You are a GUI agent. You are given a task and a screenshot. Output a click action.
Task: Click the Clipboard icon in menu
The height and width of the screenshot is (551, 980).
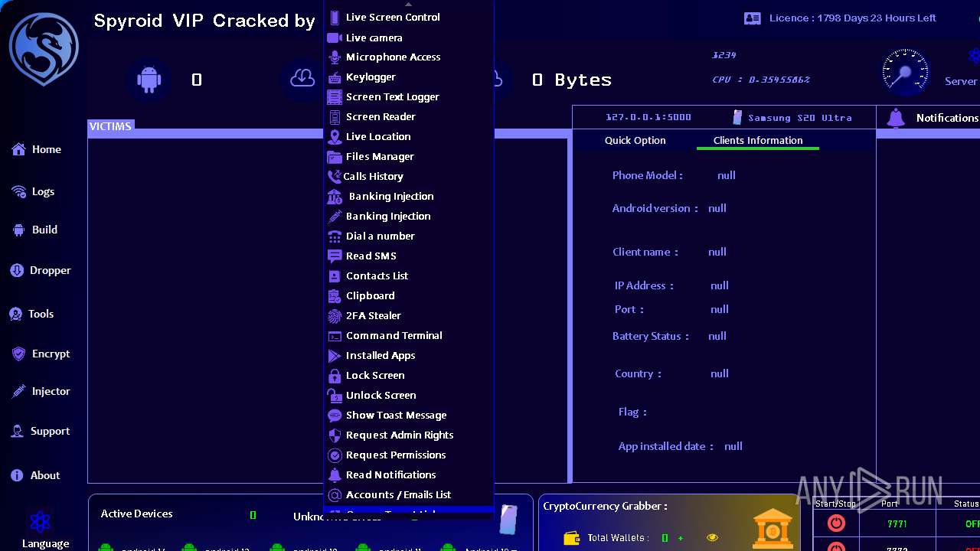point(335,296)
